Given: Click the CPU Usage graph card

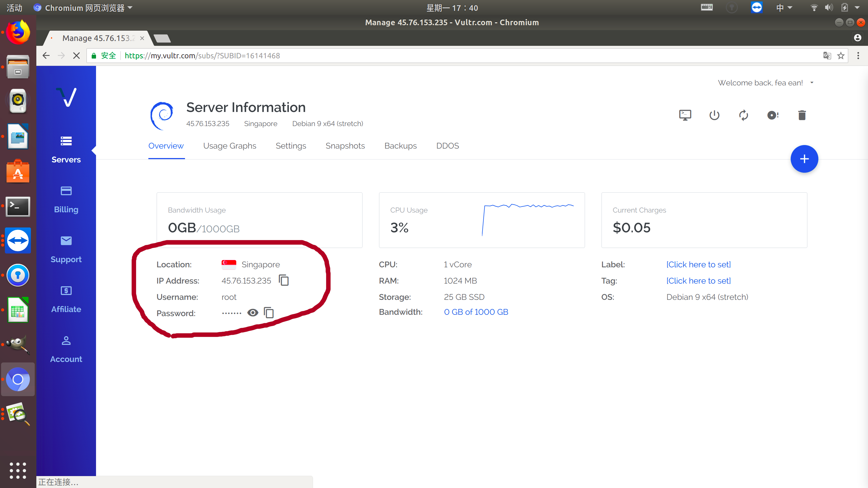Looking at the screenshot, I should pyautogui.click(x=482, y=220).
